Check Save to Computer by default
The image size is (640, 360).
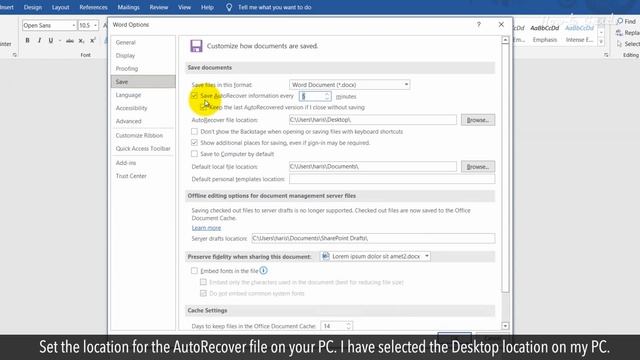[194, 154]
